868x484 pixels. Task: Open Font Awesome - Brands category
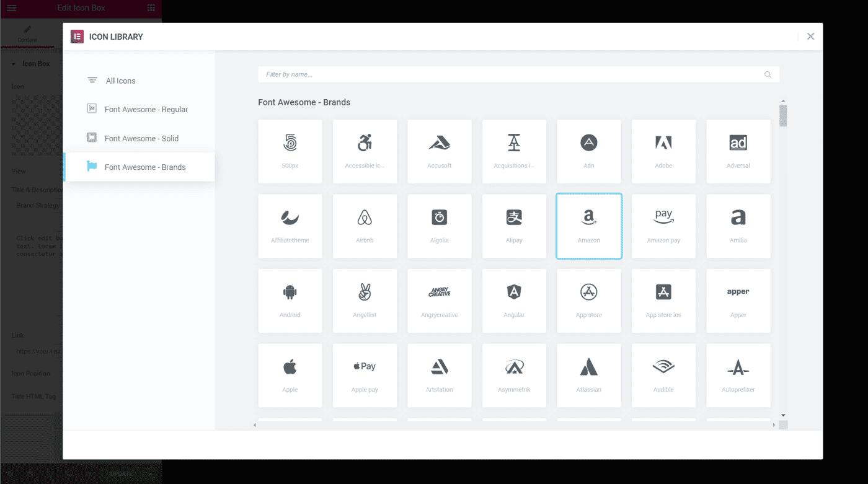point(139,167)
